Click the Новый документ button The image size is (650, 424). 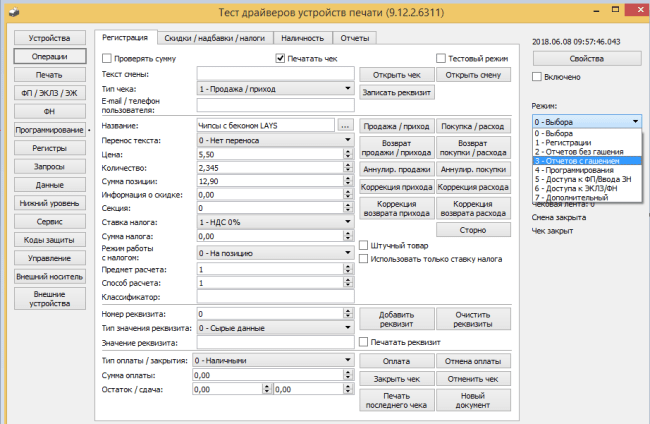(x=473, y=400)
